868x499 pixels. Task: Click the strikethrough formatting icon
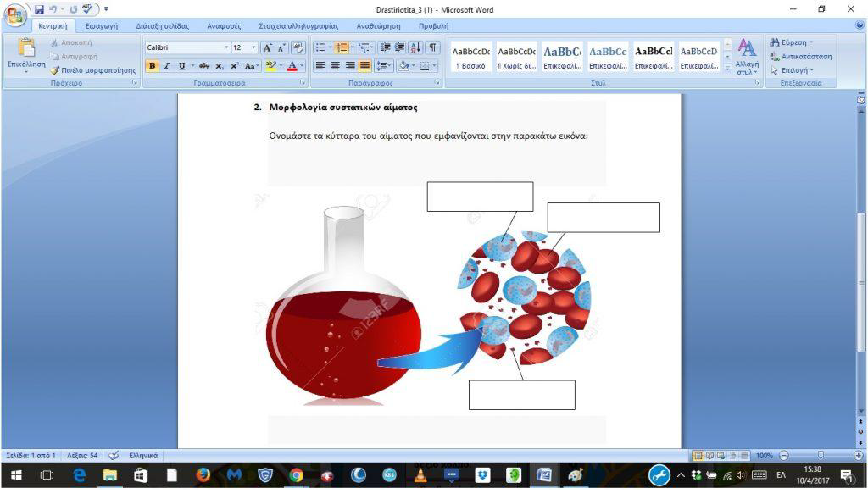click(204, 66)
